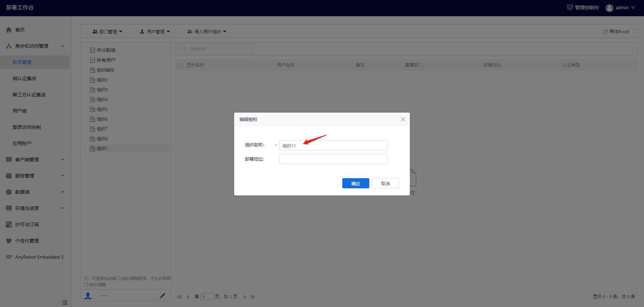Viewport: 644px width, 307px height.
Task: Close the 编辑组织 dialog
Action: [x=403, y=119]
